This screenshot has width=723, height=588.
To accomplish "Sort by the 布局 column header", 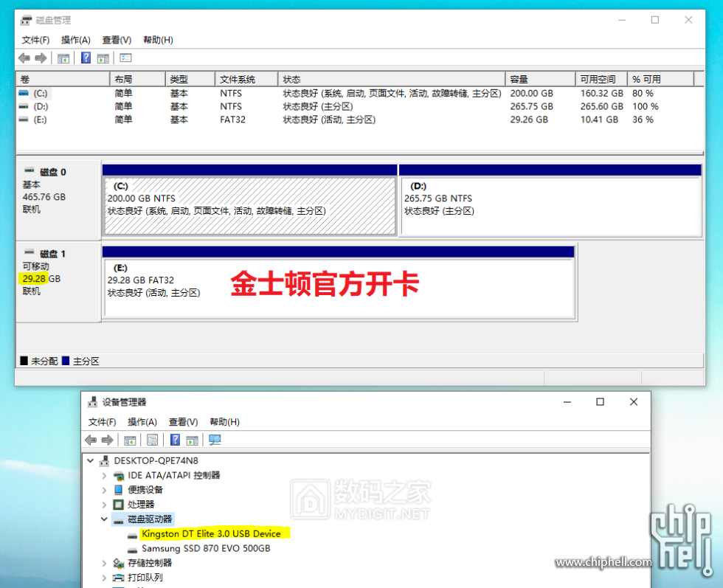I will coord(137,80).
